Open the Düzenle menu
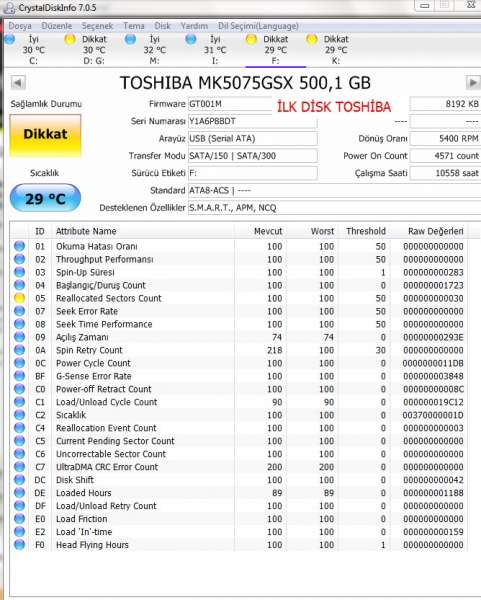The height and width of the screenshot is (600, 481). pyautogui.click(x=57, y=26)
